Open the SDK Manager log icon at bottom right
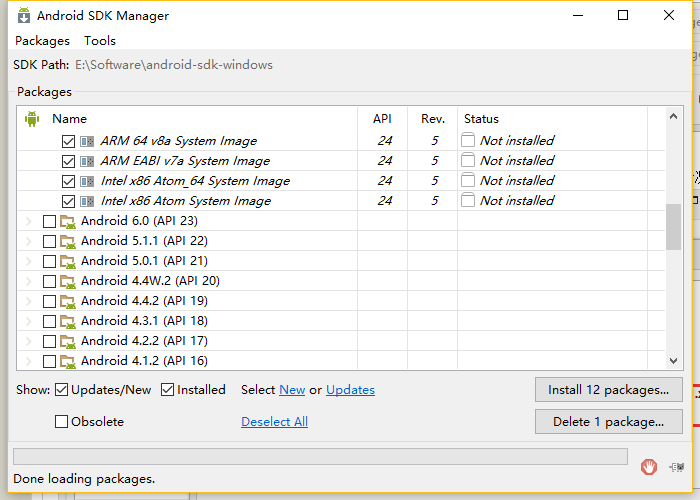Image resolution: width=700 pixels, height=500 pixels. pyautogui.click(x=677, y=467)
